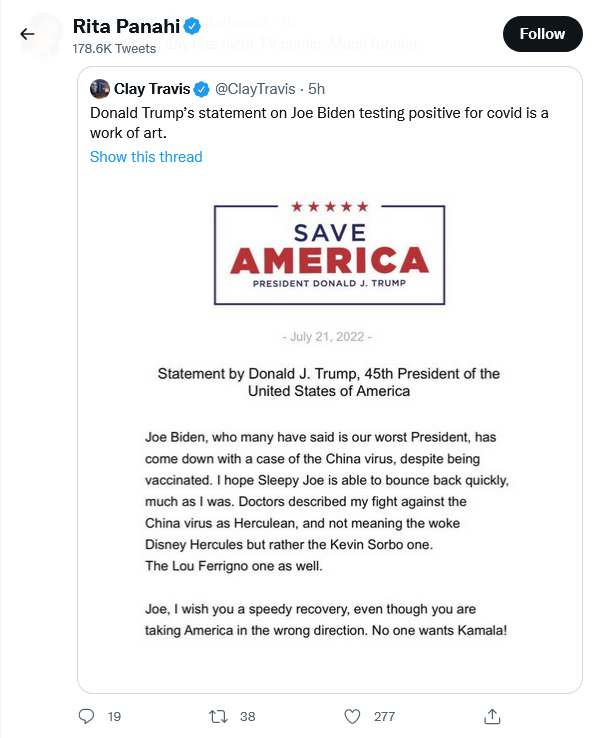
Task: Click the 178.6K Tweets count label
Action: click(x=114, y=48)
